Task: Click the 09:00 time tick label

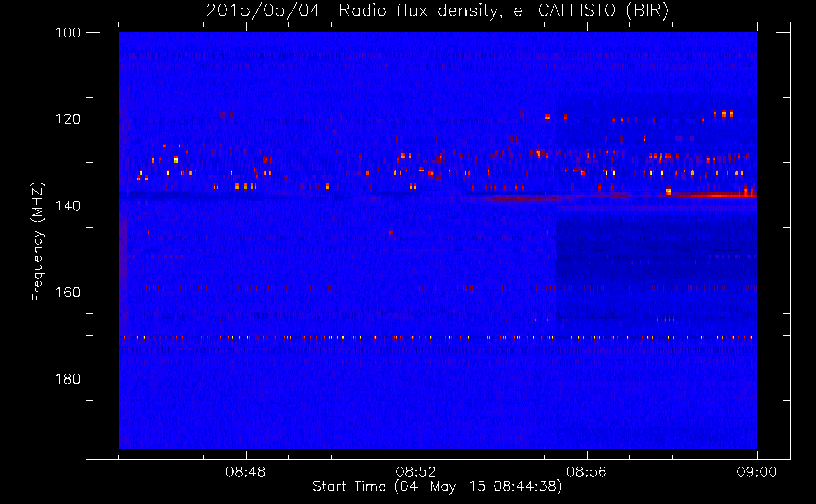Action: point(757,472)
